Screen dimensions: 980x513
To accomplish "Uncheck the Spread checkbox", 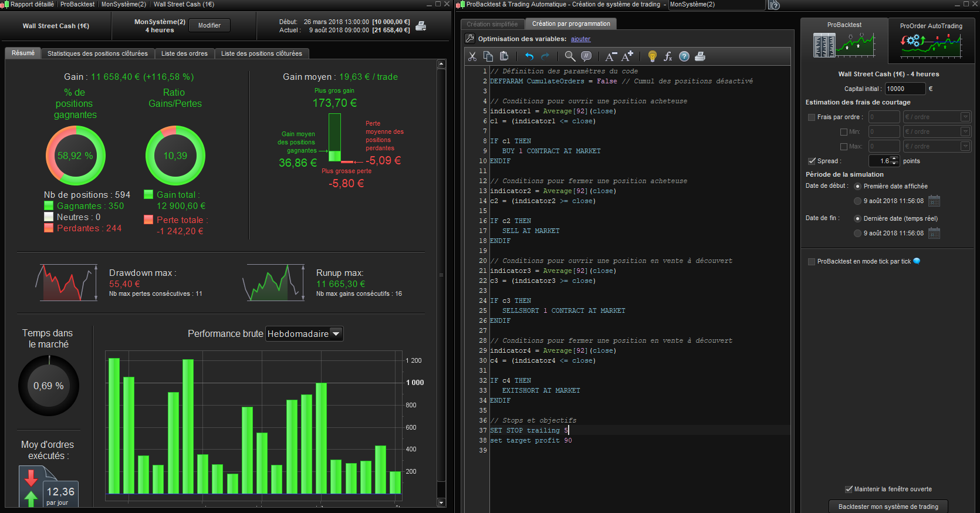I will click(x=812, y=161).
